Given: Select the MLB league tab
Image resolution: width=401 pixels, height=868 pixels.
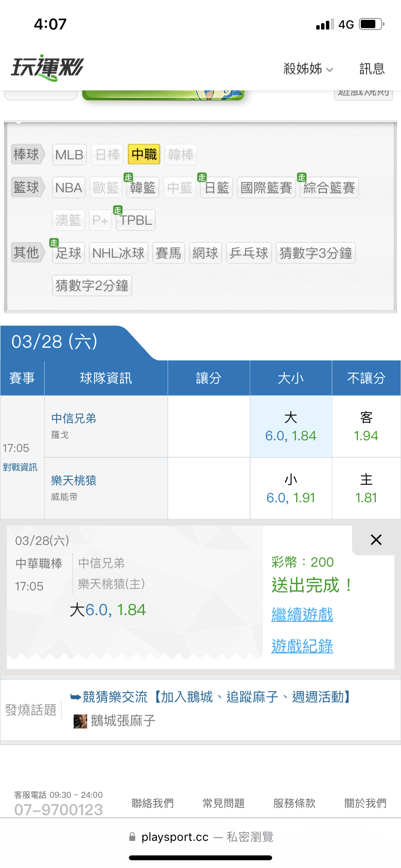Looking at the screenshot, I should [69, 155].
